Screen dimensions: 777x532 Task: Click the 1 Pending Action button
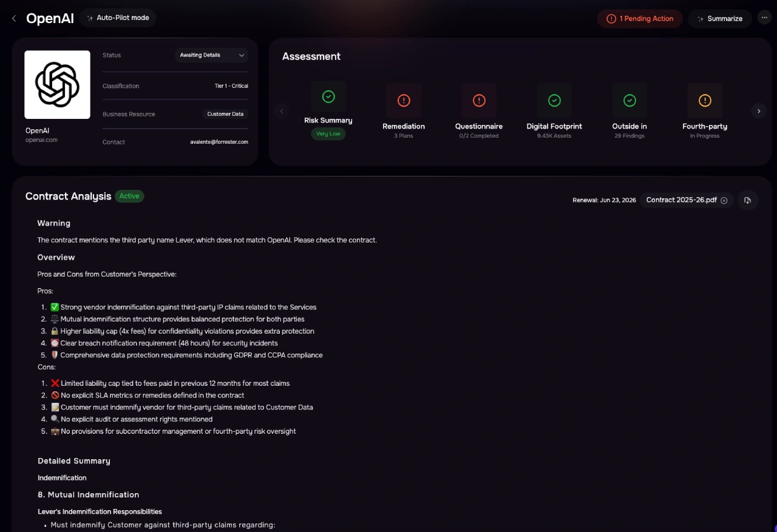point(640,19)
